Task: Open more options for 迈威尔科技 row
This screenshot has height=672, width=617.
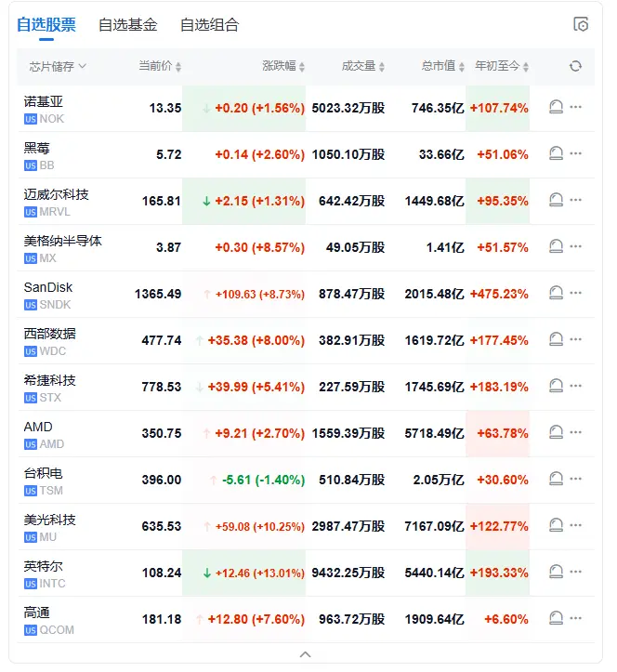Action: (575, 200)
